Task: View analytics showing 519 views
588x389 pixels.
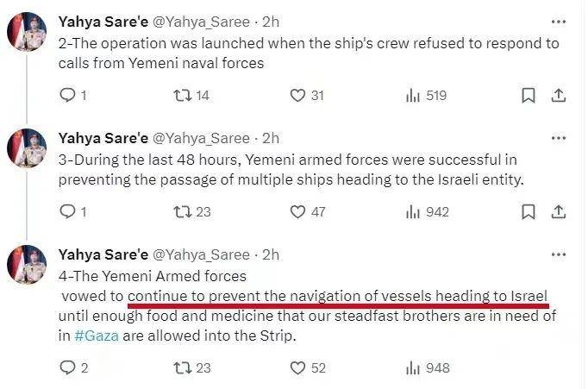Action: tap(427, 95)
